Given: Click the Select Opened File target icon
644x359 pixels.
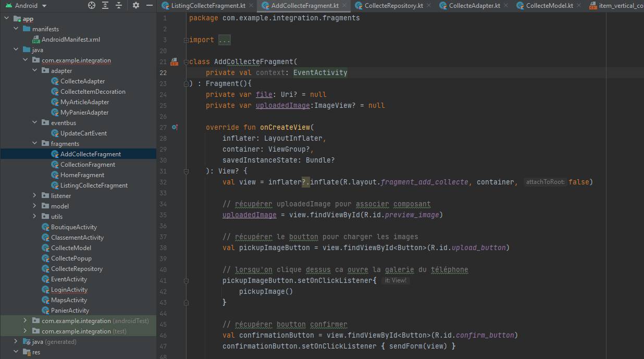Looking at the screenshot, I should coord(92,5).
